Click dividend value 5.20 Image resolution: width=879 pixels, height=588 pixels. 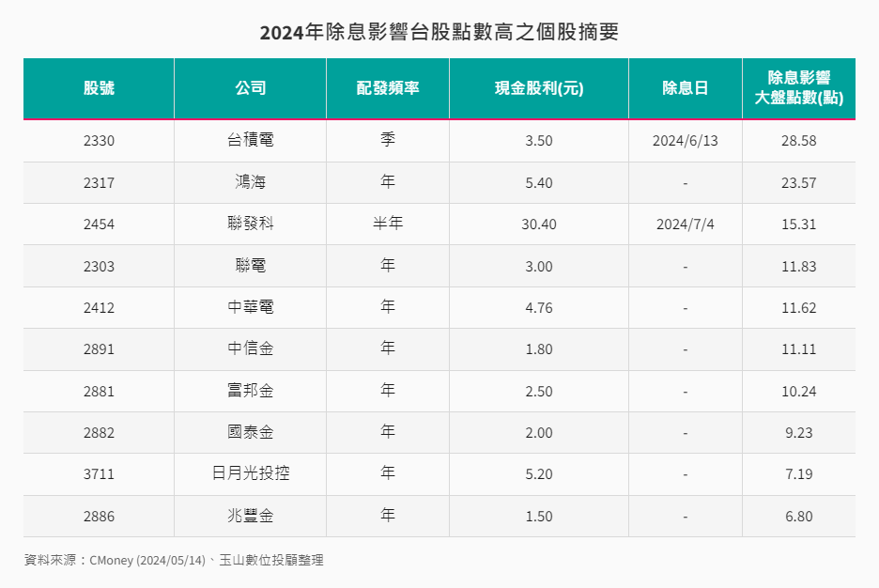(x=539, y=474)
